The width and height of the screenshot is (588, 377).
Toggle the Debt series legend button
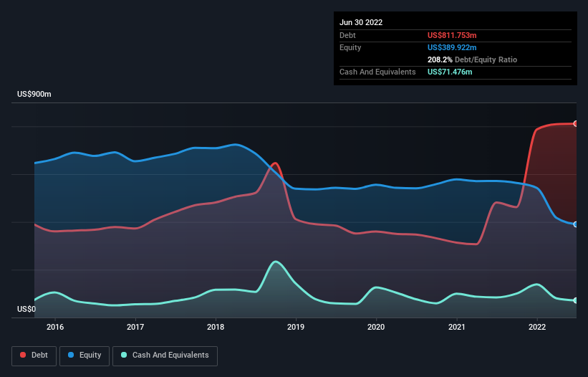34,355
